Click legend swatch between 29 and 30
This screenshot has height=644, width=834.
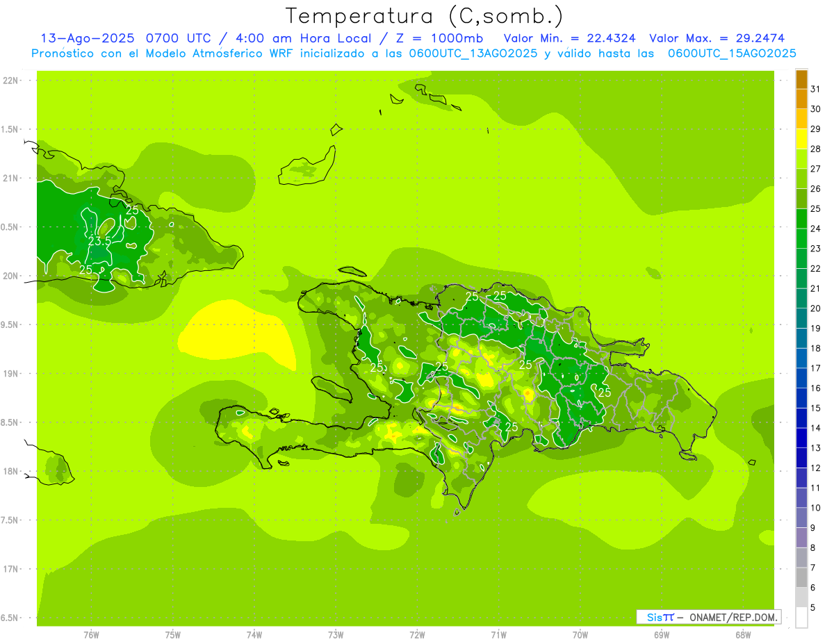point(801,119)
